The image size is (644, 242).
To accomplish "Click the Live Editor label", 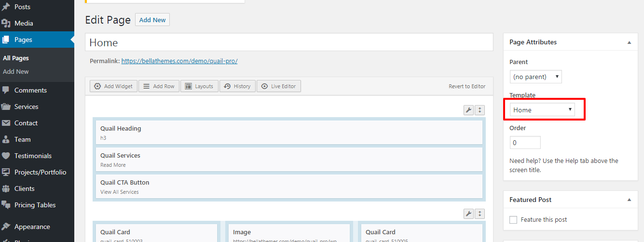I will [x=283, y=86].
